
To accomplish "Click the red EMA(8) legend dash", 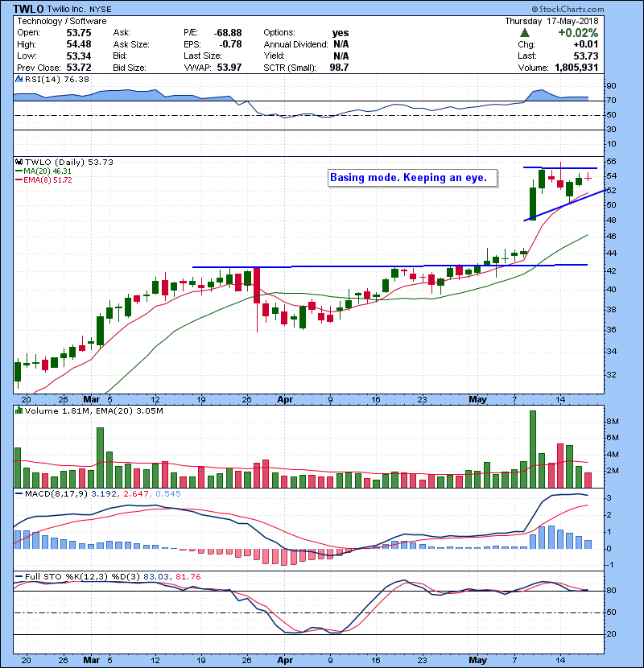I will [x=19, y=180].
